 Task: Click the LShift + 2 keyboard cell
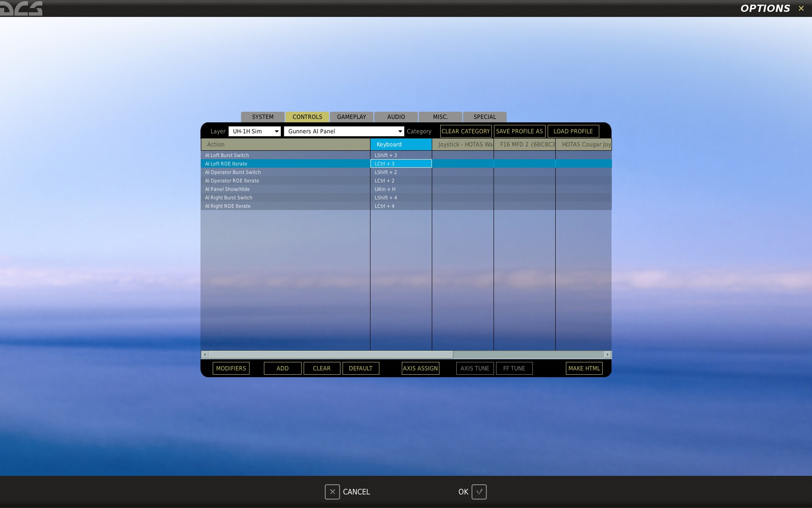[401, 172]
